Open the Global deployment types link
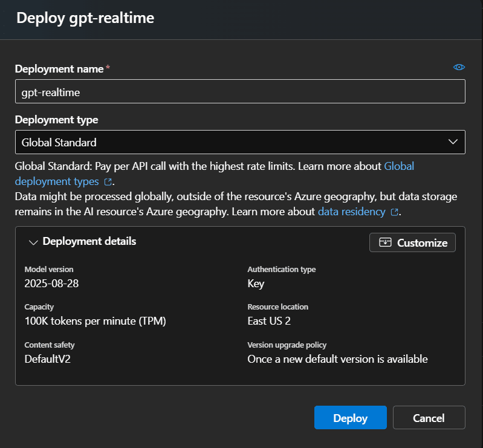 (215, 174)
